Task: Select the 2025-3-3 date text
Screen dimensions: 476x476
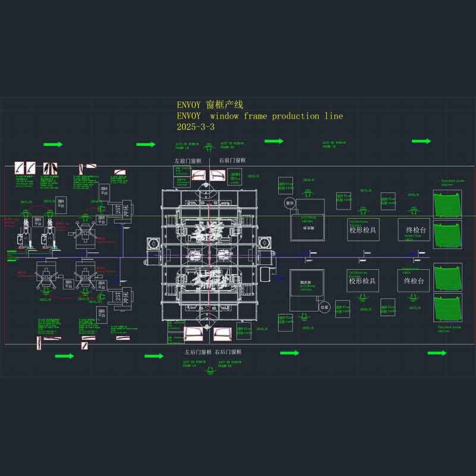Action: click(x=196, y=127)
